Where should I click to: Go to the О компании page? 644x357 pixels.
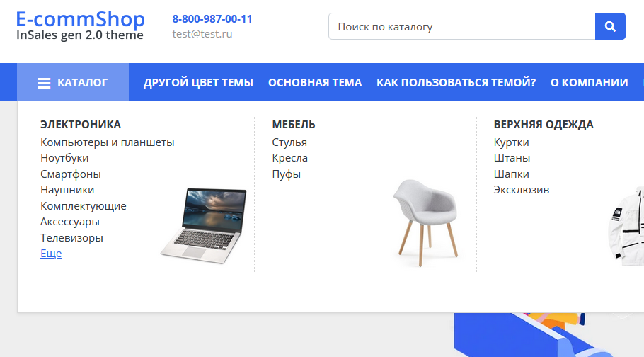[x=589, y=82]
